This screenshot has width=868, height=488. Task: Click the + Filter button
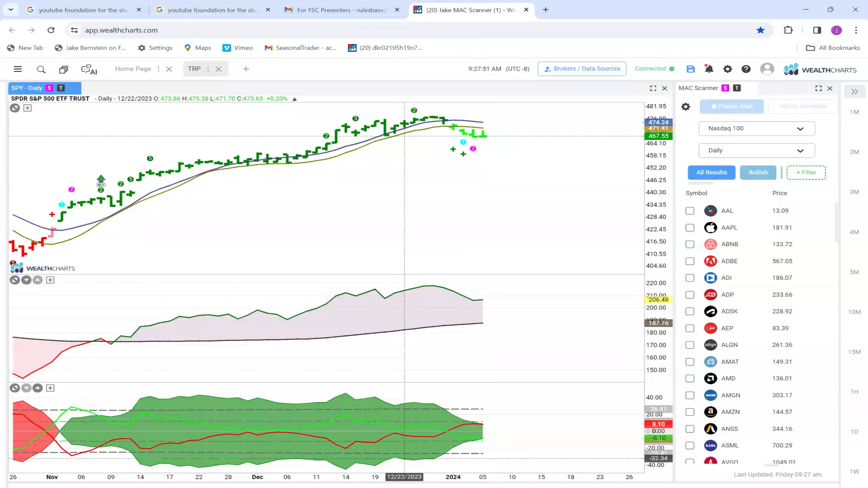click(x=806, y=173)
